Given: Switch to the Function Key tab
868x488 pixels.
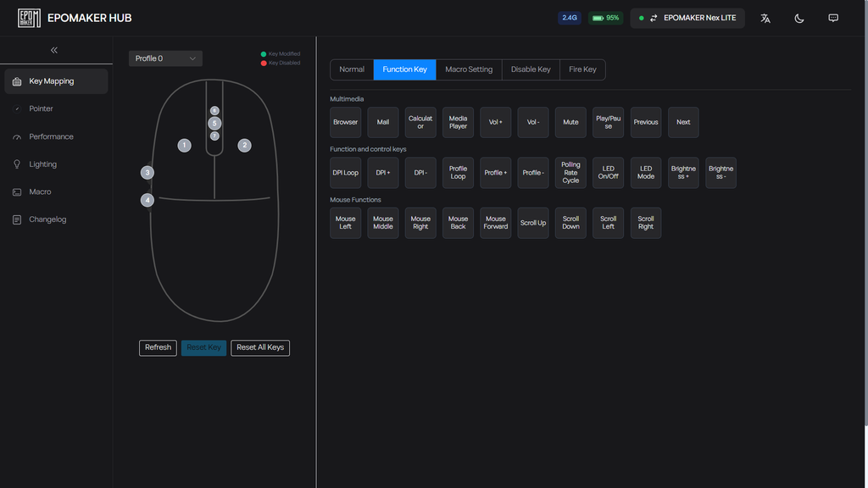Looking at the screenshot, I should coord(404,69).
